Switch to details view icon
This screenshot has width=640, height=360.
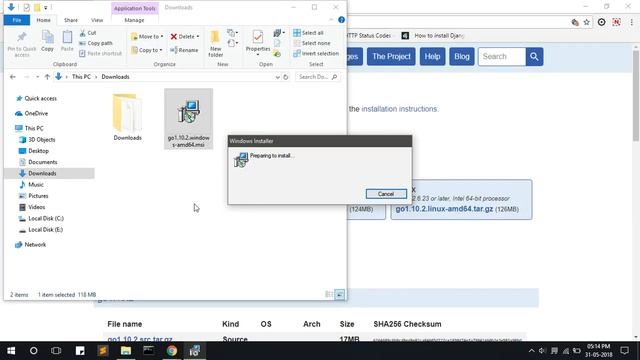(329, 294)
